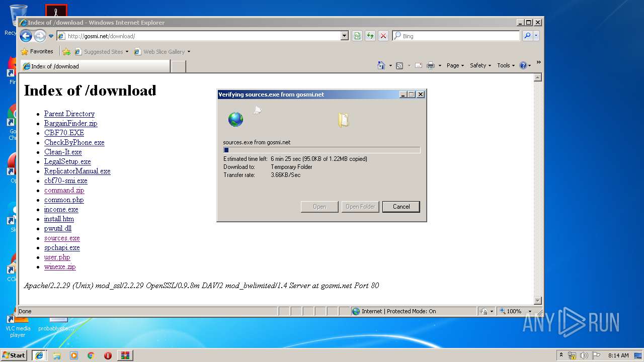The image size is (644, 362).
Task: Open the cbf70-smi.exe link
Action: click(x=66, y=180)
